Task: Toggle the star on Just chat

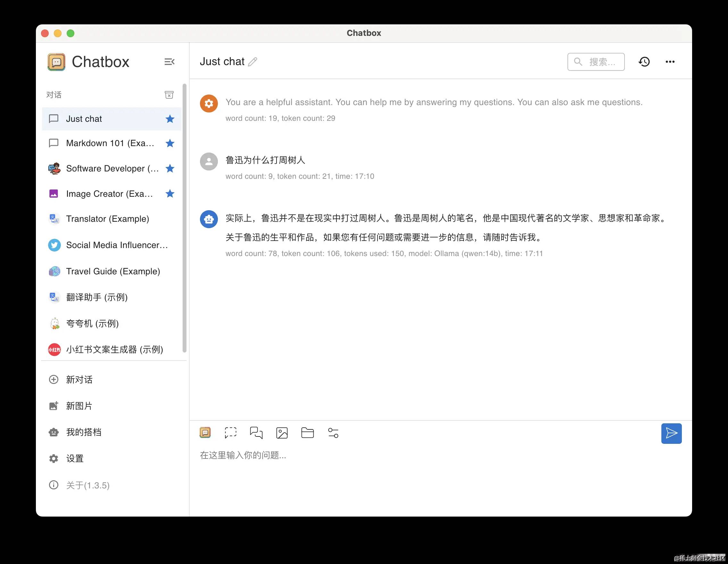Action: pos(170,119)
